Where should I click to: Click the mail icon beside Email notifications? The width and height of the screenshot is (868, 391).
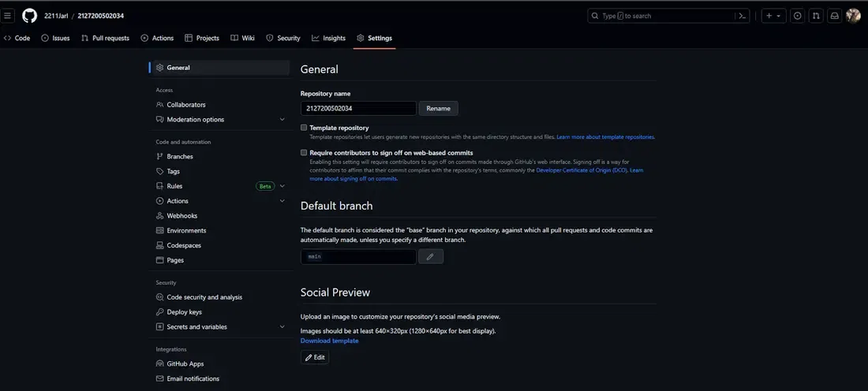[160, 379]
